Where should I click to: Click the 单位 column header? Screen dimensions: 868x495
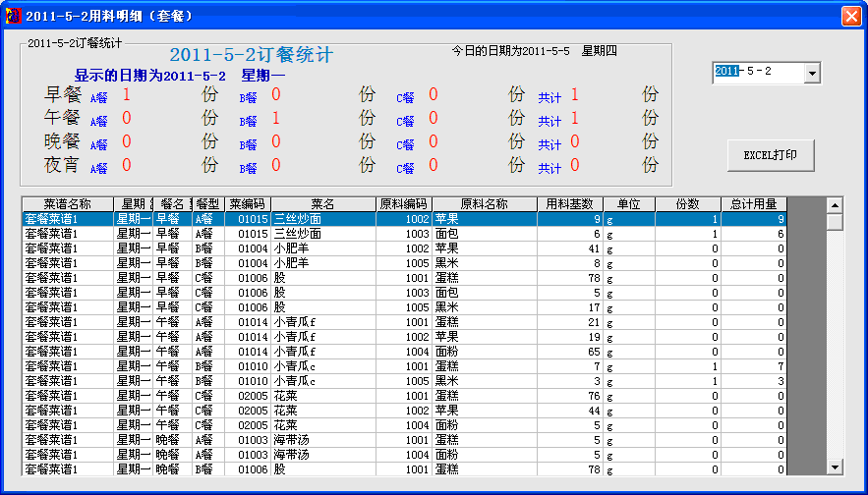(x=629, y=204)
